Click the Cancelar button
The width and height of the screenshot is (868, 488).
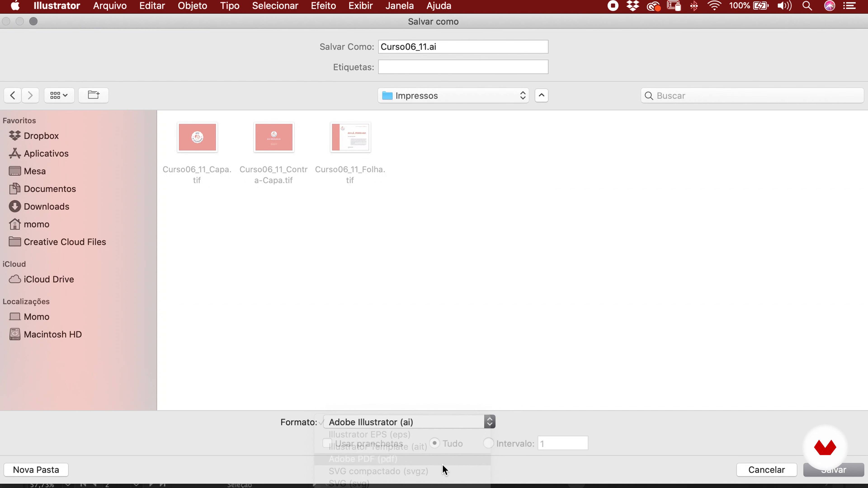[x=767, y=470]
